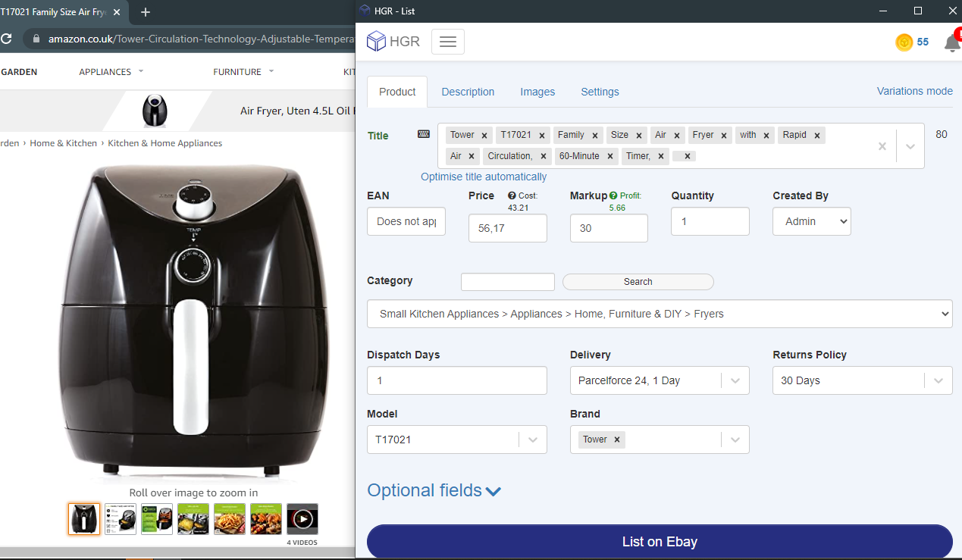Screen dimensions: 962x560
Task: Remove the 'Family' title tag
Action: pyautogui.click(x=595, y=136)
